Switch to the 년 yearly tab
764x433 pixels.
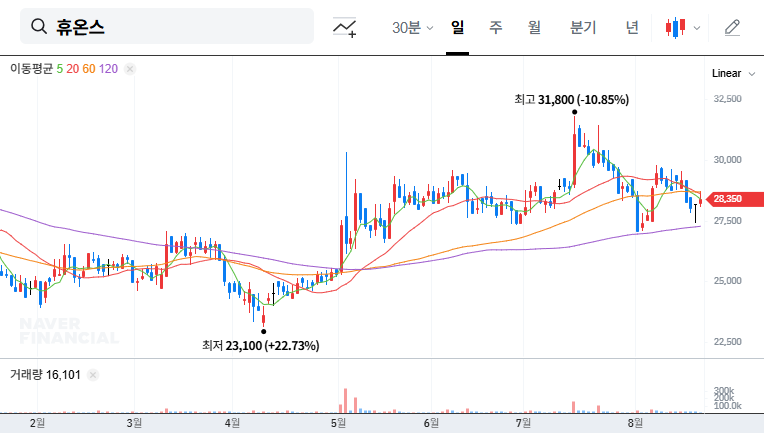(632, 27)
